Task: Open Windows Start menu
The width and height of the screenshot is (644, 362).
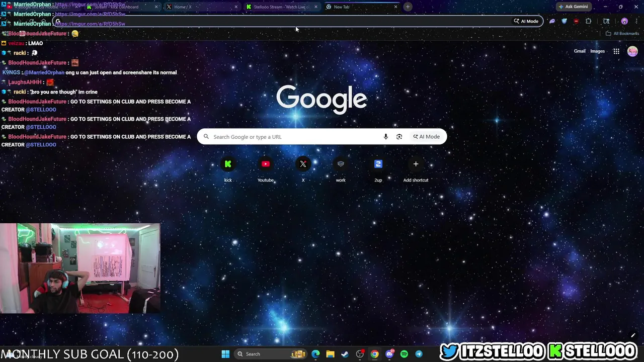Action: 225,354
